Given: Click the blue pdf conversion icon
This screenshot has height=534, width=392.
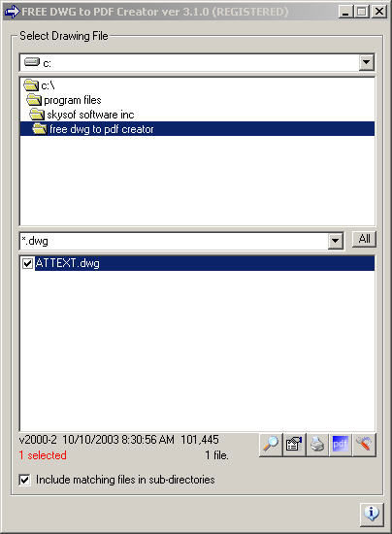Looking at the screenshot, I should pyautogui.click(x=341, y=445).
